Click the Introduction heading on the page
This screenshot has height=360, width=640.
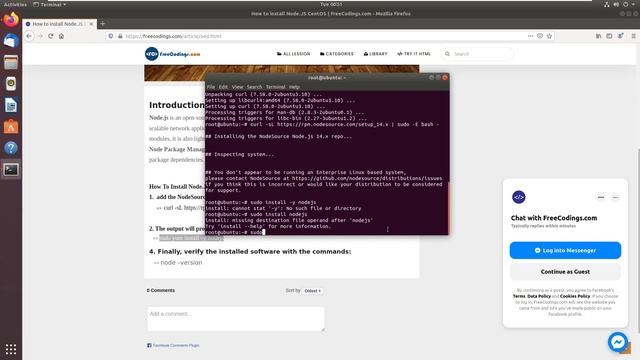[177, 105]
